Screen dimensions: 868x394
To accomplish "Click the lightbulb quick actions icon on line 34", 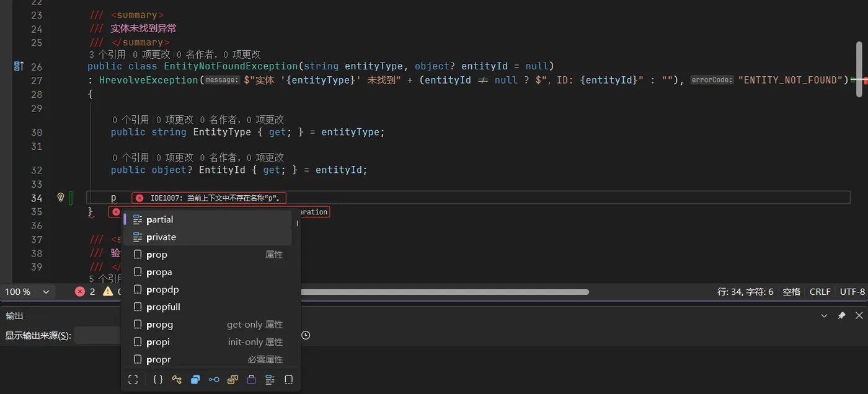I will 61,198.
